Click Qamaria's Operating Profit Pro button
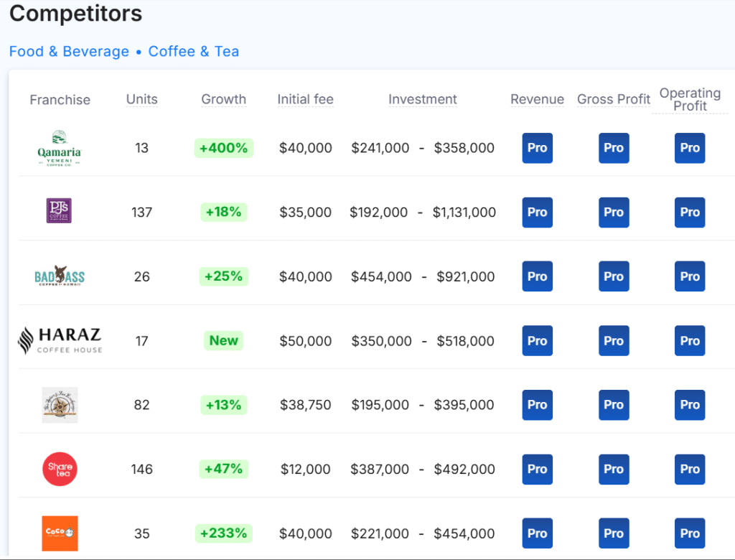 coord(690,148)
